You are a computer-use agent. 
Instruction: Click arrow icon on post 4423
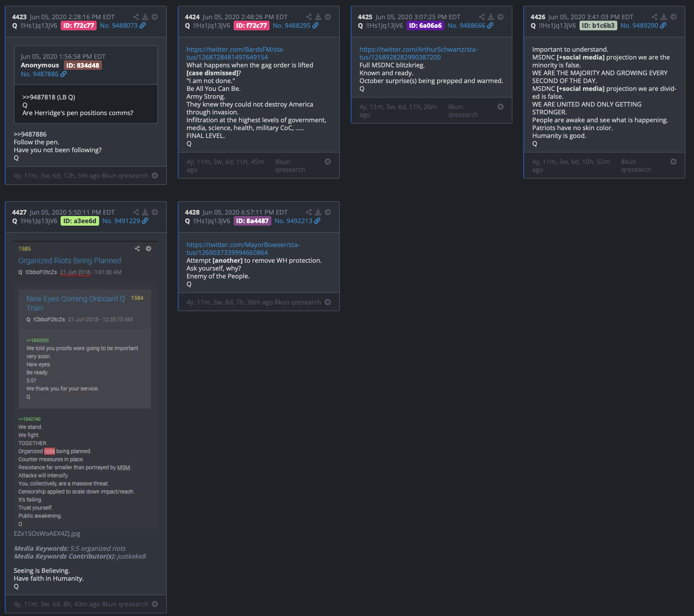[155, 17]
